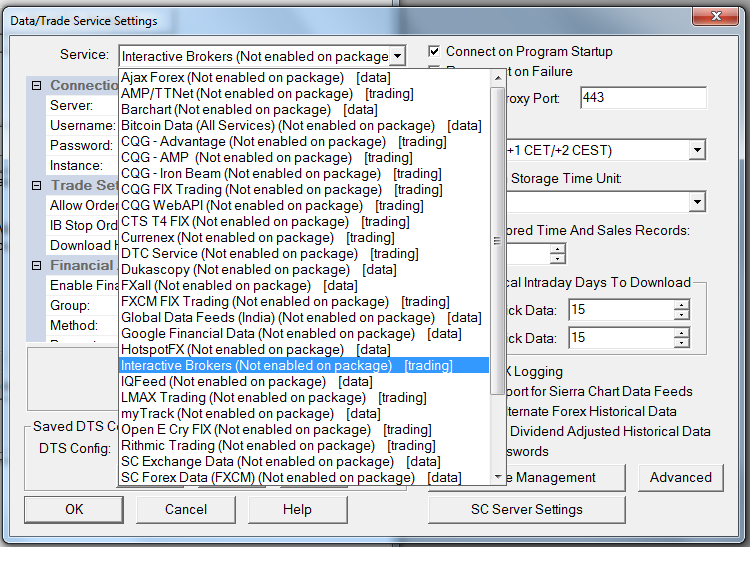The height and width of the screenshot is (577, 750).
Task: Open Storage Time Unit dropdown arrow
Action: pyautogui.click(x=697, y=202)
